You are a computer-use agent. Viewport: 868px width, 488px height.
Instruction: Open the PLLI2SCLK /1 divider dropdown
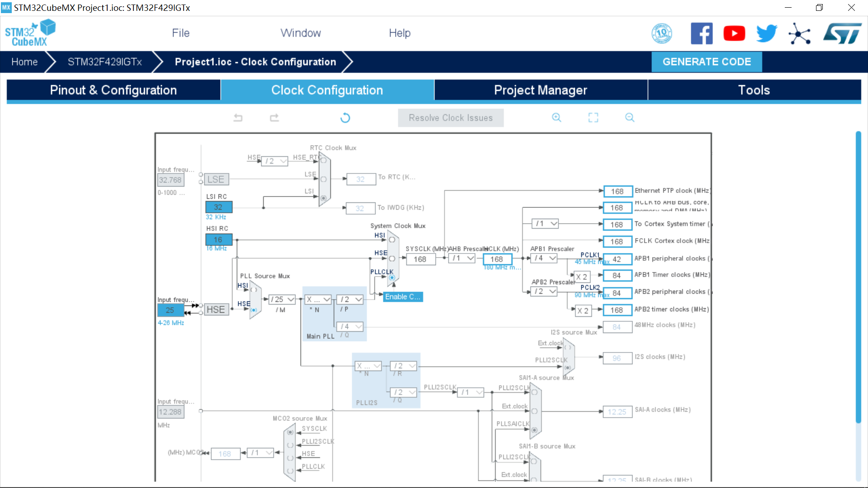471,392
